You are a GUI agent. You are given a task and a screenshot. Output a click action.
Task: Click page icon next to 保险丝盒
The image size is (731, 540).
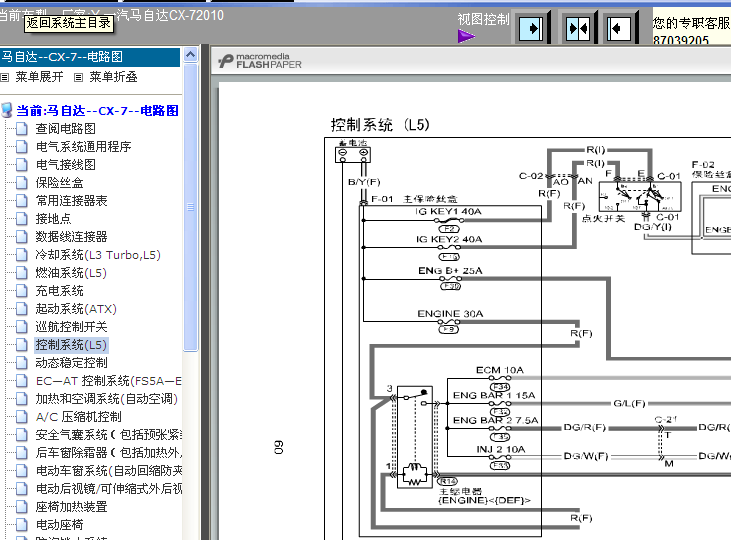(x=22, y=183)
